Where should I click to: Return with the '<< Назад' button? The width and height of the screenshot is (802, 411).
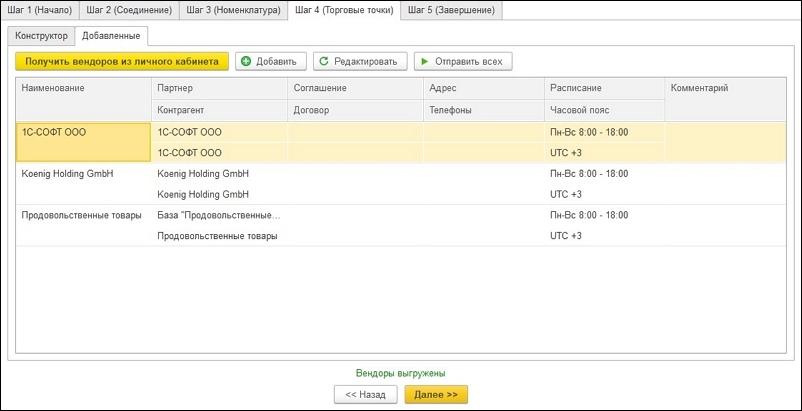pos(365,395)
